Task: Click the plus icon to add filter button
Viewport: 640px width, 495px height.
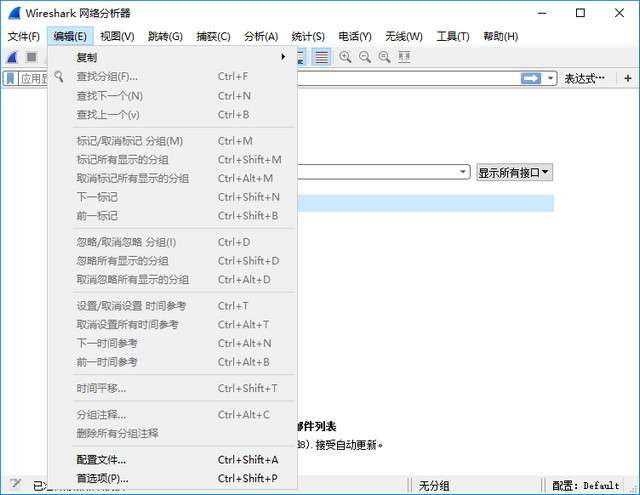Action: click(628, 78)
